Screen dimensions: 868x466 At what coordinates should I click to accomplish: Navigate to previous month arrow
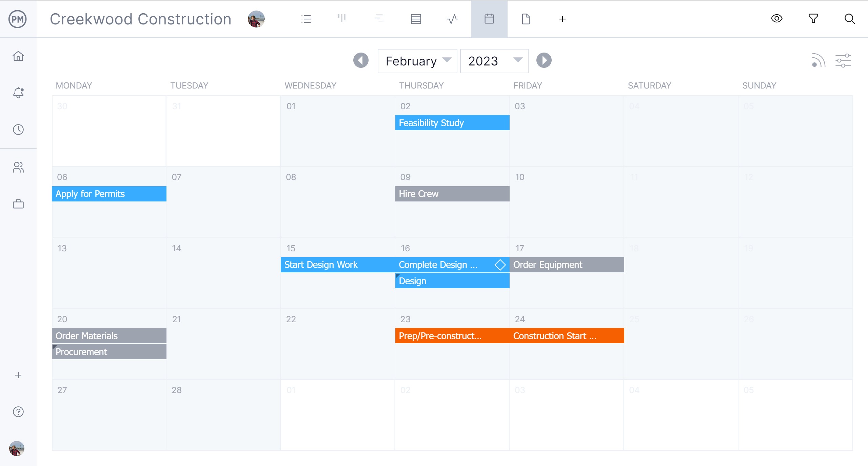[359, 60]
